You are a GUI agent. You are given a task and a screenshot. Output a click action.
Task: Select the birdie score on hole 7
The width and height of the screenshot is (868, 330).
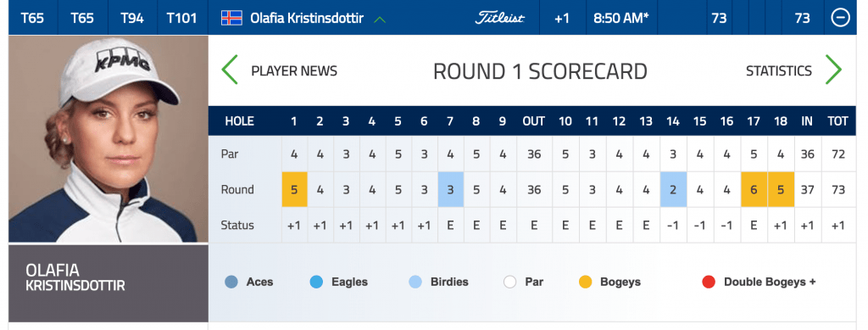coord(451,189)
